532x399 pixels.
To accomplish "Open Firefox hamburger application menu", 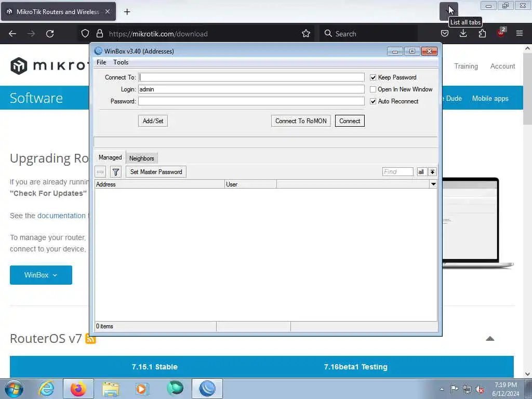I will point(520,34).
